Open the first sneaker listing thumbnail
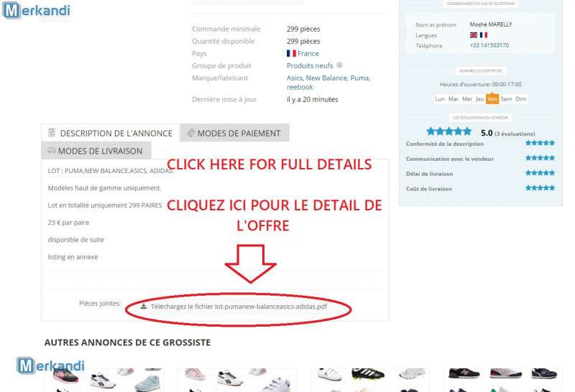 pos(105,380)
